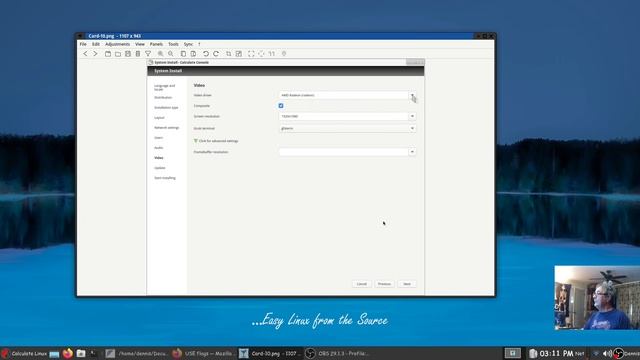Switch to OBS 29.1.3 taskbar window

click(x=337, y=353)
